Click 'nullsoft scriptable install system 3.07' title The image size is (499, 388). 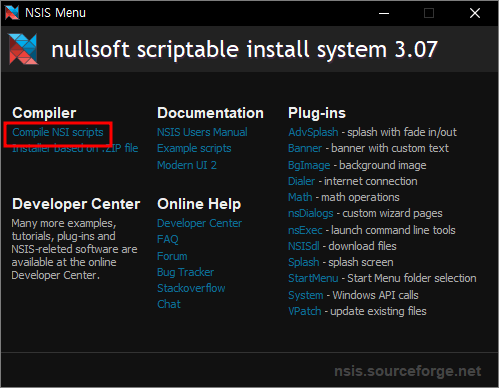pos(244,49)
